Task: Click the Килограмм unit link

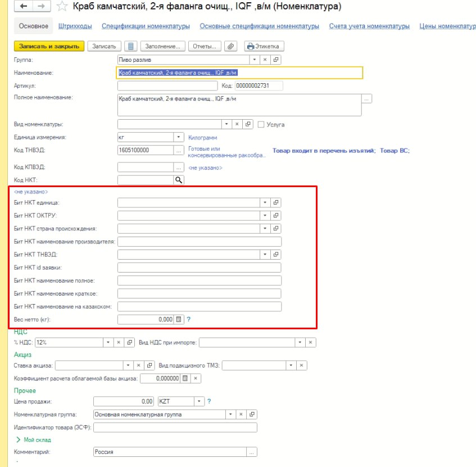Action: tap(202, 138)
